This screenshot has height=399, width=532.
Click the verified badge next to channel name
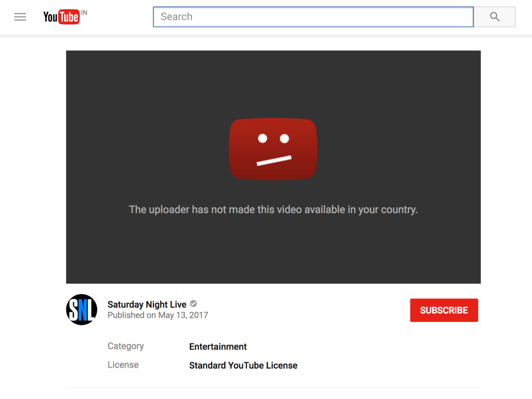click(193, 304)
